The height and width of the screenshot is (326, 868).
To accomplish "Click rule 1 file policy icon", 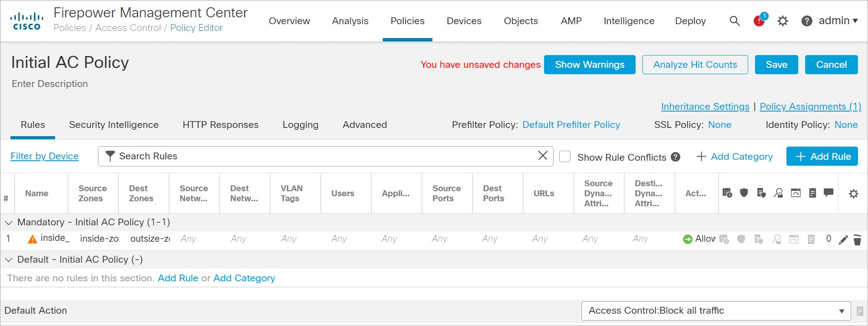I will pyautogui.click(x=759, y=239).
